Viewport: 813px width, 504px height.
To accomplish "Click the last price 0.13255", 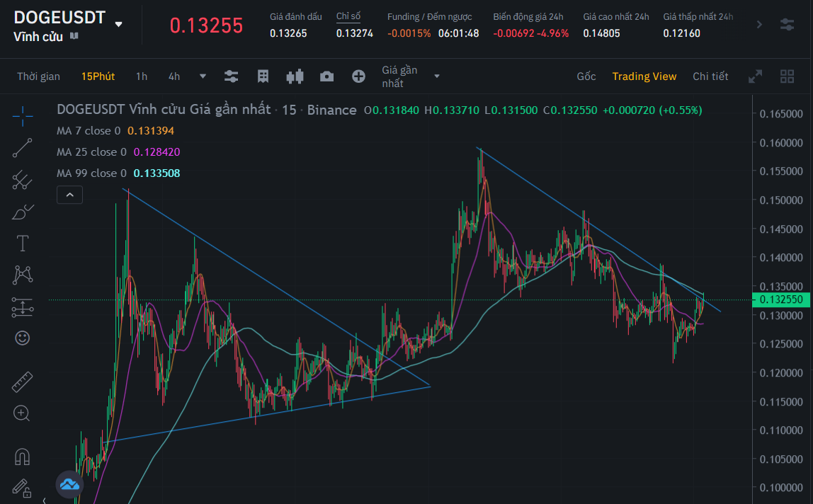I will point(206,25).
